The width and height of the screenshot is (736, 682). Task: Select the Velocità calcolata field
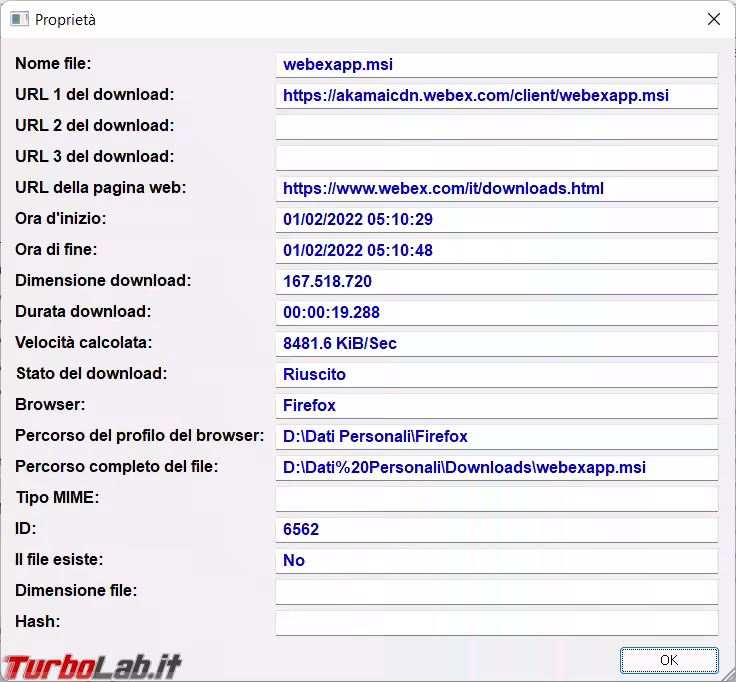(x=496, y=344)
